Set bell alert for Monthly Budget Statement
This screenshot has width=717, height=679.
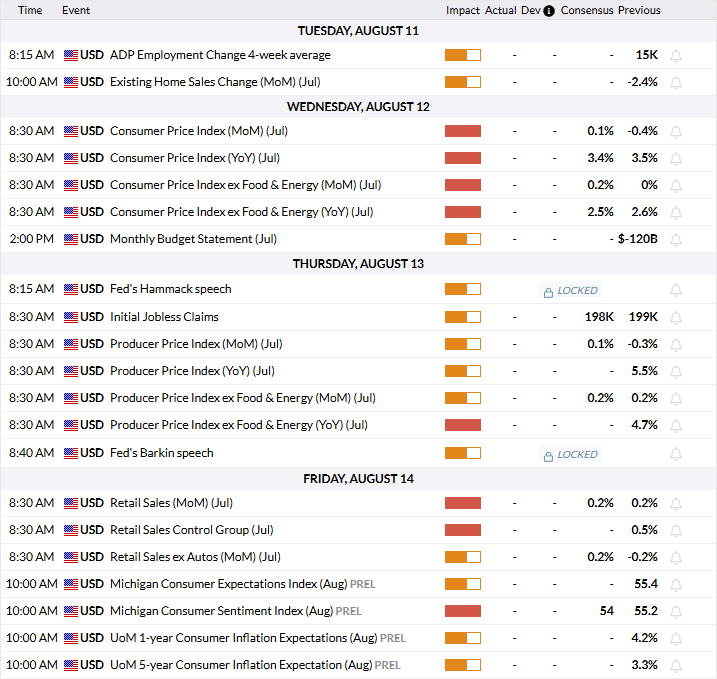(x=676, y=240)
